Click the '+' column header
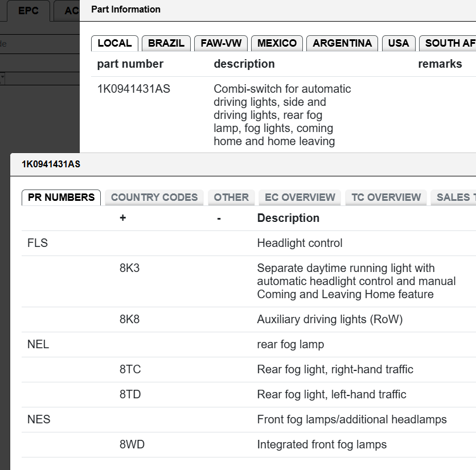Viewport: 476px width, 470px height. [x=123, y=218]
